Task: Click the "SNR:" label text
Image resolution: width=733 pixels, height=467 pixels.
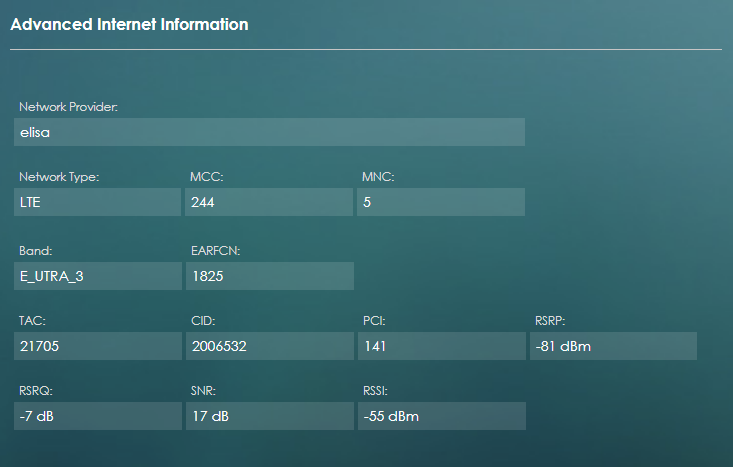Action: [x=203, y=391]
